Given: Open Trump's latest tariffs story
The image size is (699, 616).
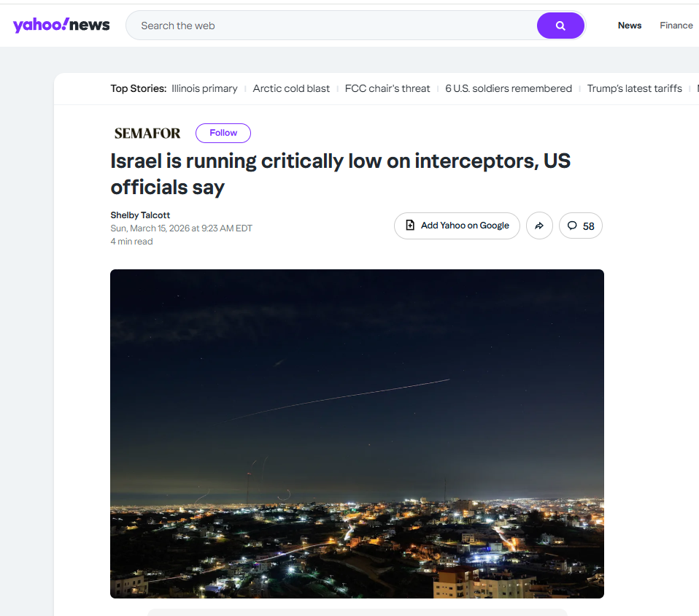Looking at the screenshot, I should tap(634, 88).
